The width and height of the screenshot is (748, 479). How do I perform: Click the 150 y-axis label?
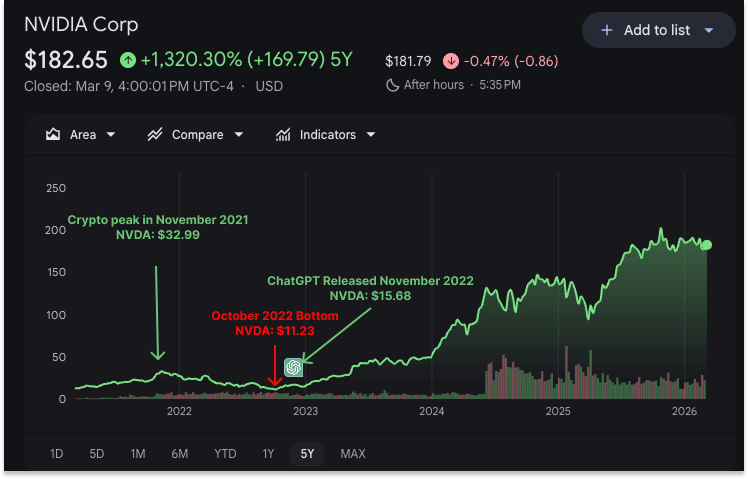coord(56,272)
